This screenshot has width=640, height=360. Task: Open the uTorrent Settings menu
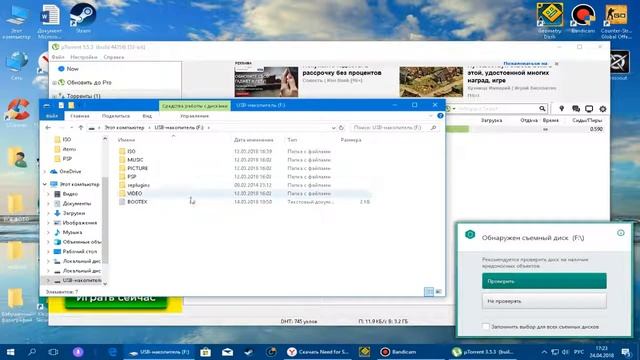coord(84,57)
